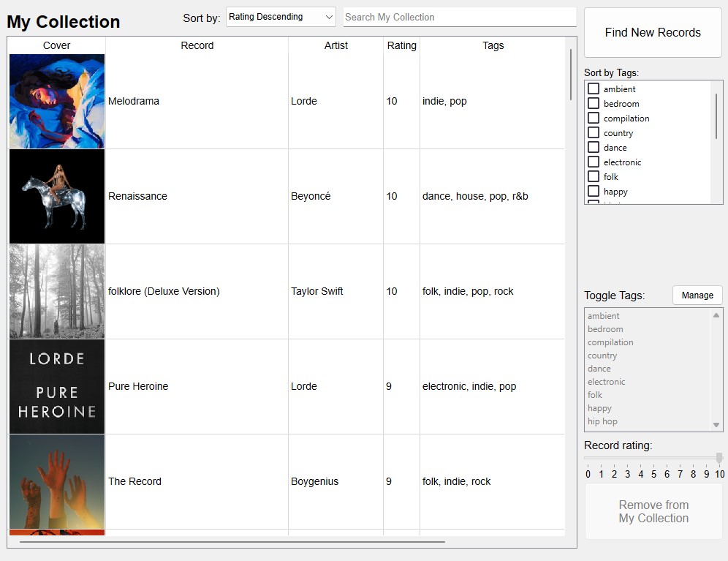Check the country tag checkbox
The image size is (728, 561).
[x=594, y=132]
